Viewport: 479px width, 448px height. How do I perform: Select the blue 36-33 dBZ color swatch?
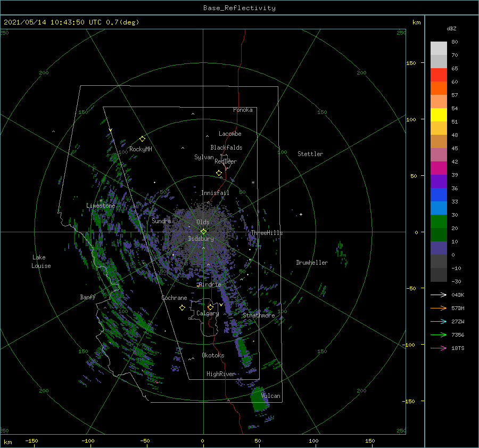[x=439, y=195]
